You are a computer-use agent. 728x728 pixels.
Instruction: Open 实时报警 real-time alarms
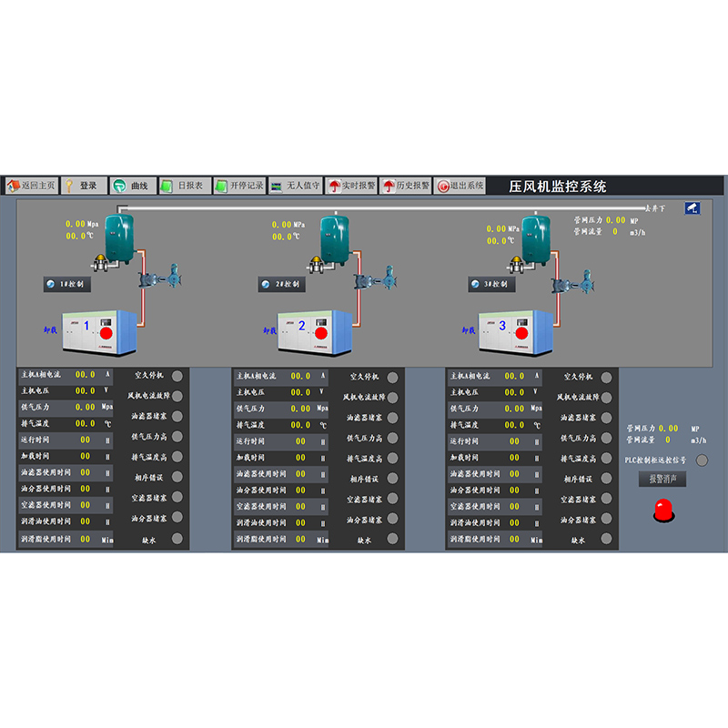point(351,186)
